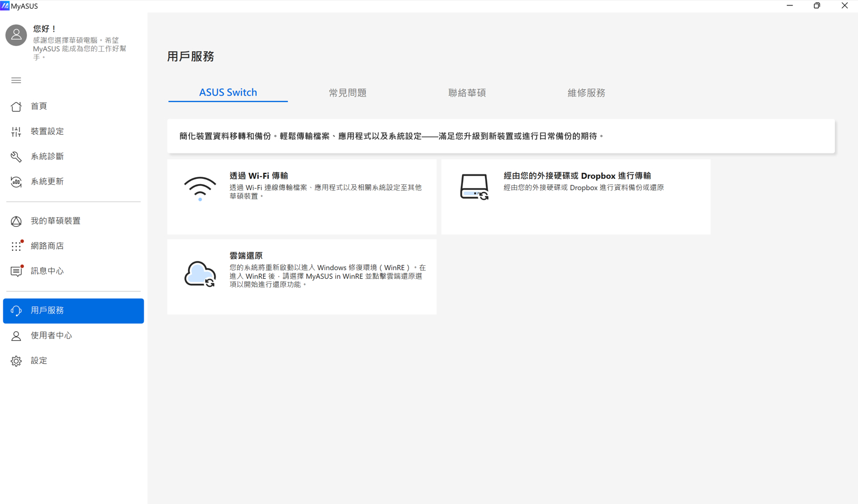Click the 您好！ greeting text
858x504 pixels.
pyautogui.click(x=45, y=29)
